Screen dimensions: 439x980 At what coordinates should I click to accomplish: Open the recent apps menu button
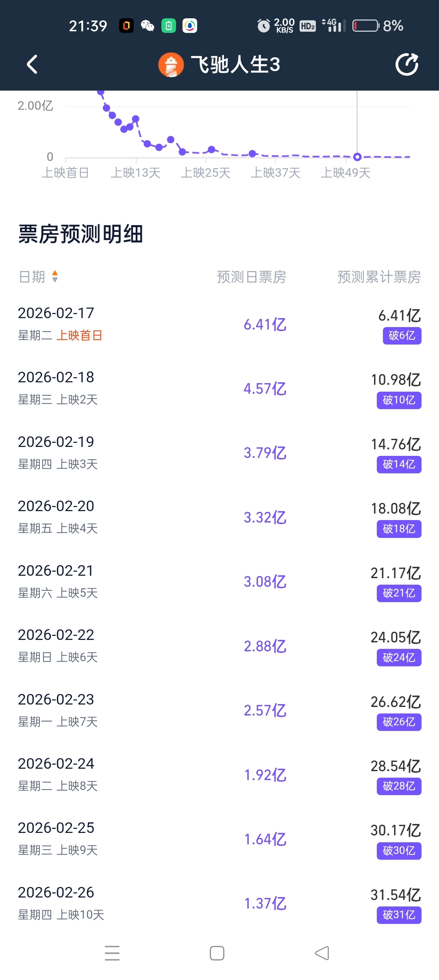[112, 953]
